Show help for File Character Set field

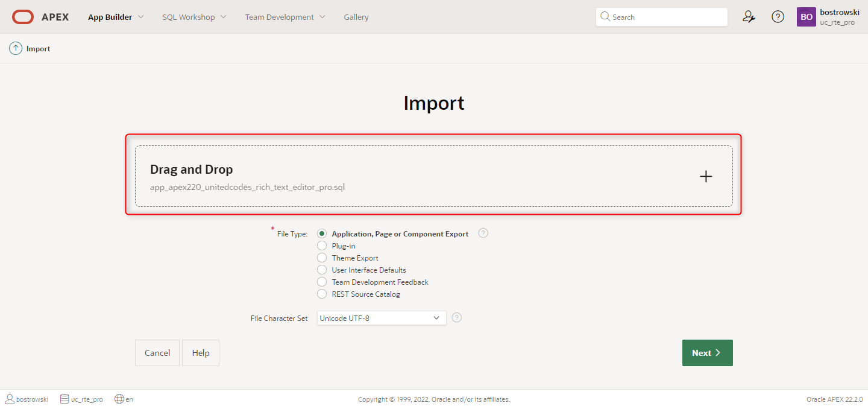457,317
